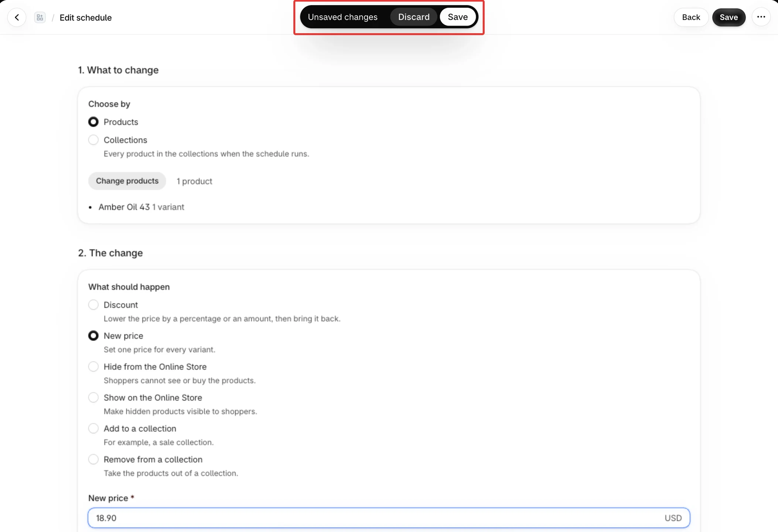Open the three-dot more actions menu
The image size is (778, 532).
tap(761, 17)
